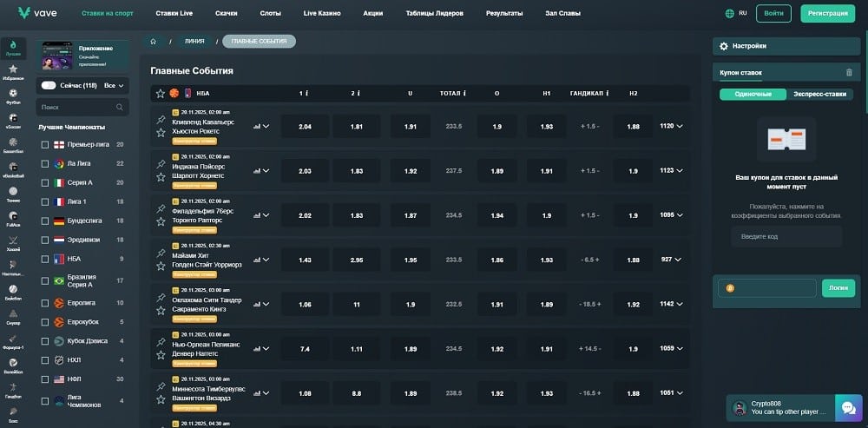Open the Настройки panel header
The width and height of the screenshot is (868, 428).
click(786, 47)
